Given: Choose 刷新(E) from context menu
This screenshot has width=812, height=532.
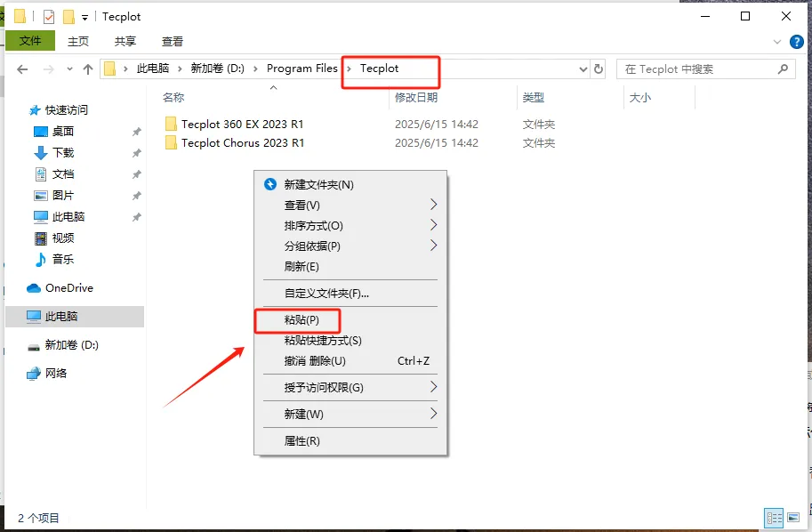Looking at the screenshot, I should coord(350,266).
